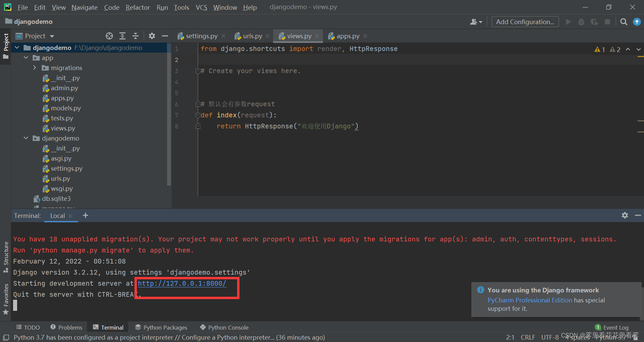644x342 pixels.
Task: Hide the Project panel with minus icon
Action: pyautogui.click(x=165, y=36)
